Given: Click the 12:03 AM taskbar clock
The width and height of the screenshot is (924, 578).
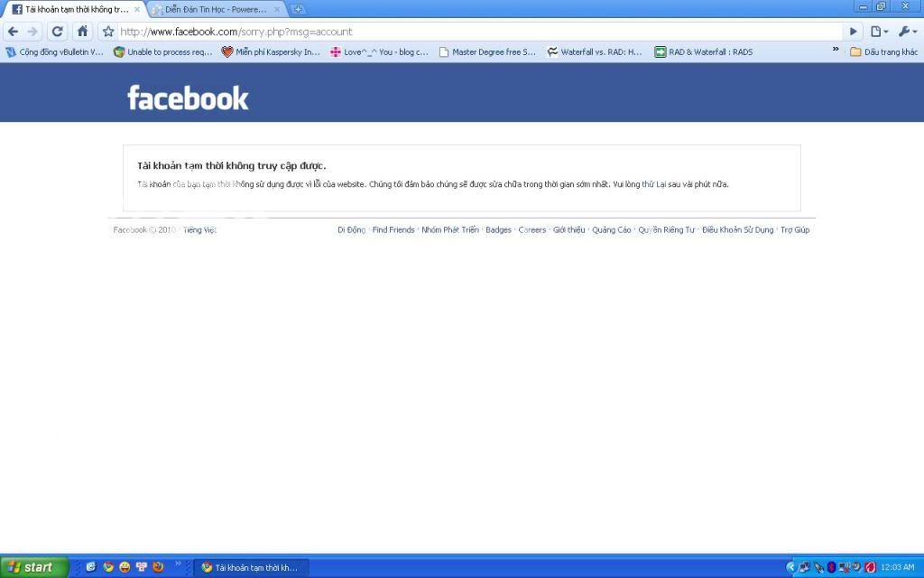Looking at the screenshot, I should click(898, 567).
